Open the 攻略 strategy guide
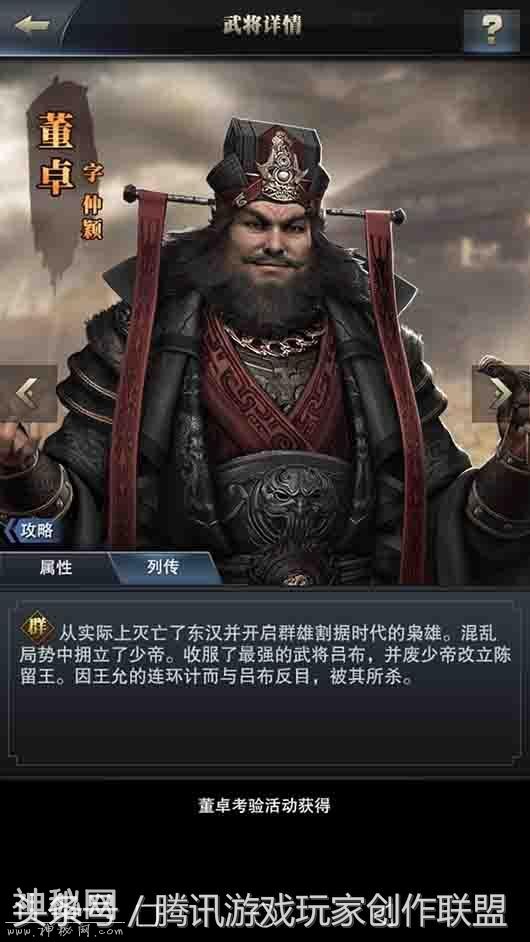530x942 pixels. point(34,530)
